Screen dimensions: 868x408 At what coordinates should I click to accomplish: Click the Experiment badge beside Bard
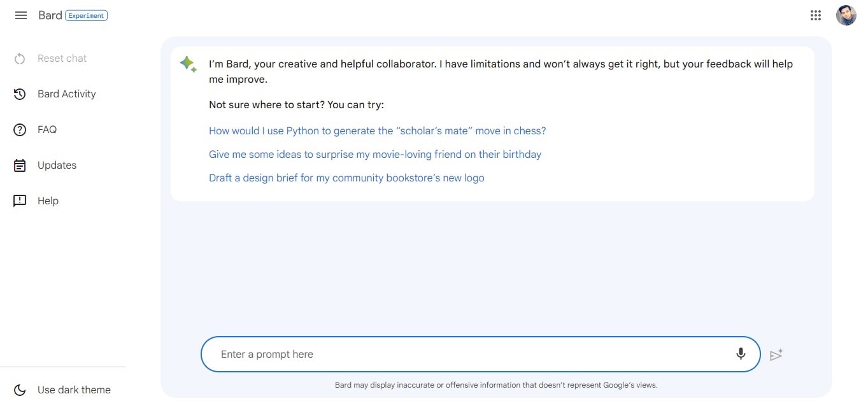click(x=86, y=15)
